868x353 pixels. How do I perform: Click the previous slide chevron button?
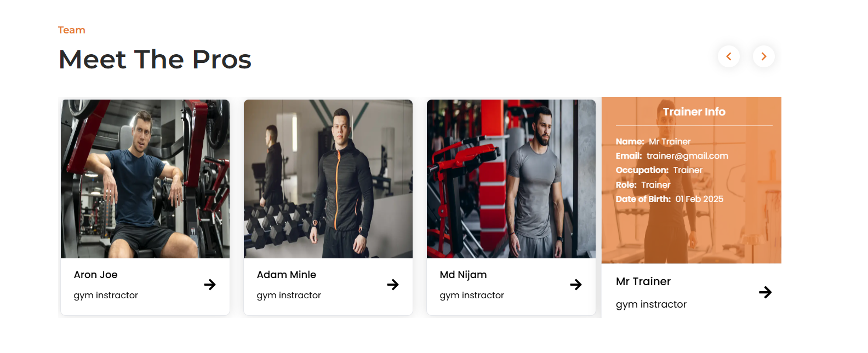(x=728, y=56)
